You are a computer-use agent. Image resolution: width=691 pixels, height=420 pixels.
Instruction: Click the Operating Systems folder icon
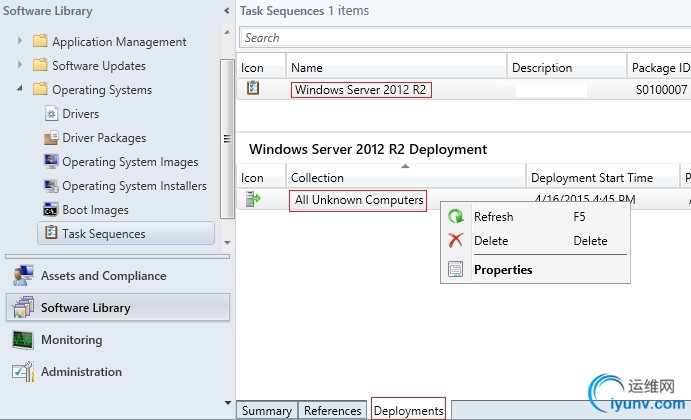pyautogui.click(x=40, y=89)
